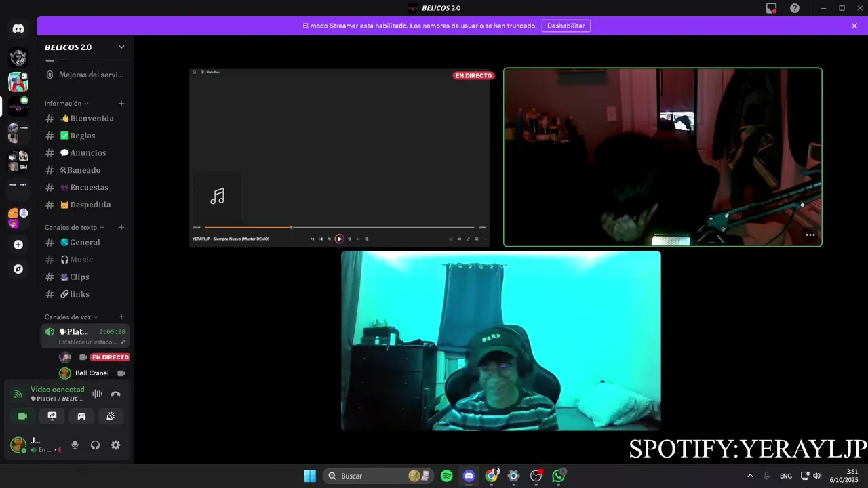Open the Music channel

pos(85,260)
